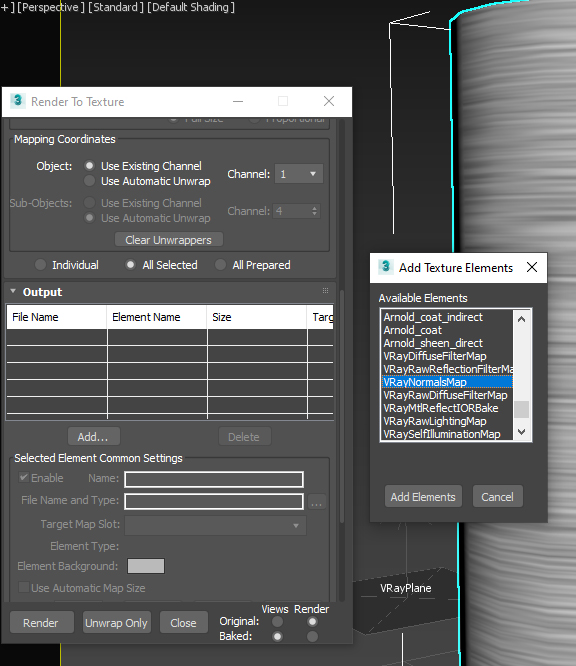Select Object Use Automatic Unwrap radio

pos(89,181)
